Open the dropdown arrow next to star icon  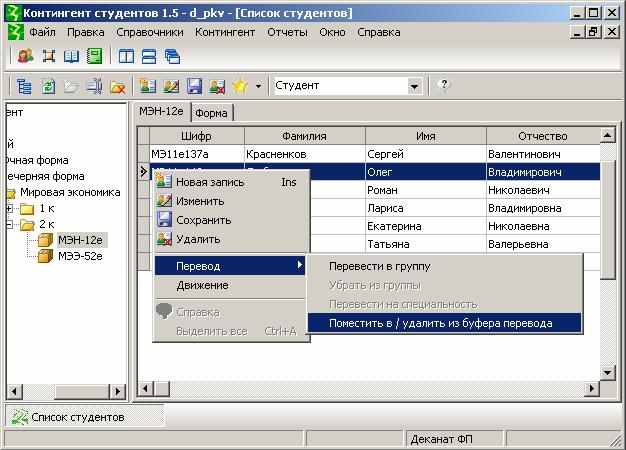click(258, 86)
